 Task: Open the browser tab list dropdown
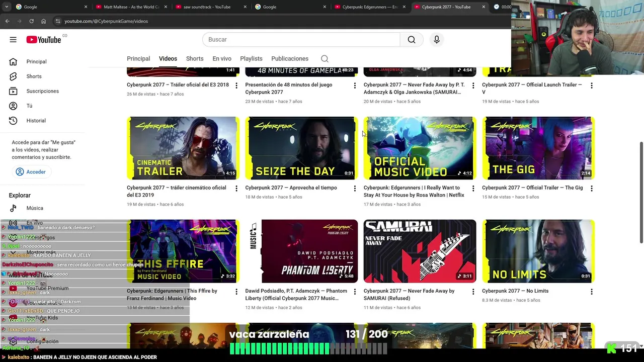point(7,7)
